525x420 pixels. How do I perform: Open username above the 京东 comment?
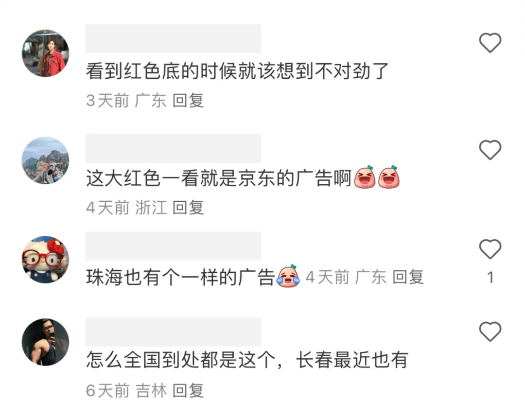tap(173, 148)
